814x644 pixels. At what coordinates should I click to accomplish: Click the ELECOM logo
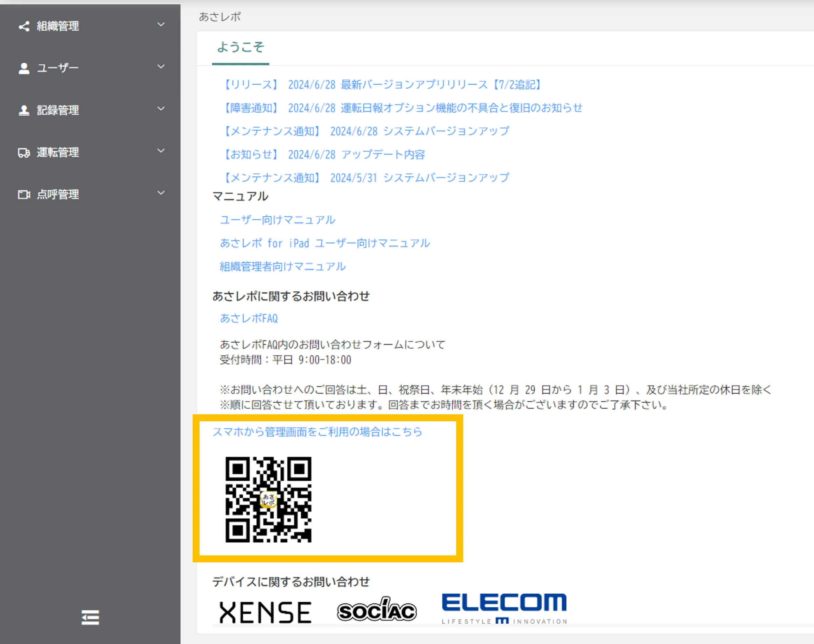[x=504, y=608]
